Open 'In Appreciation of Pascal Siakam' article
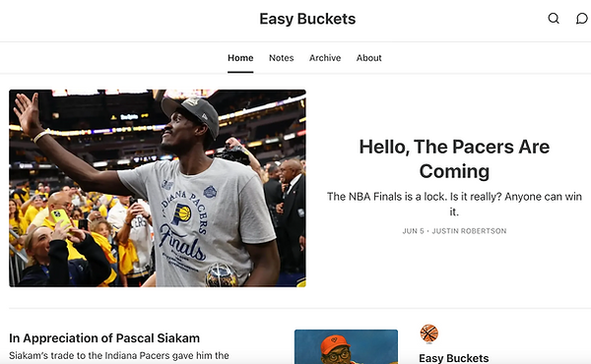The image size is (591, 364). (x=104, y=338)
